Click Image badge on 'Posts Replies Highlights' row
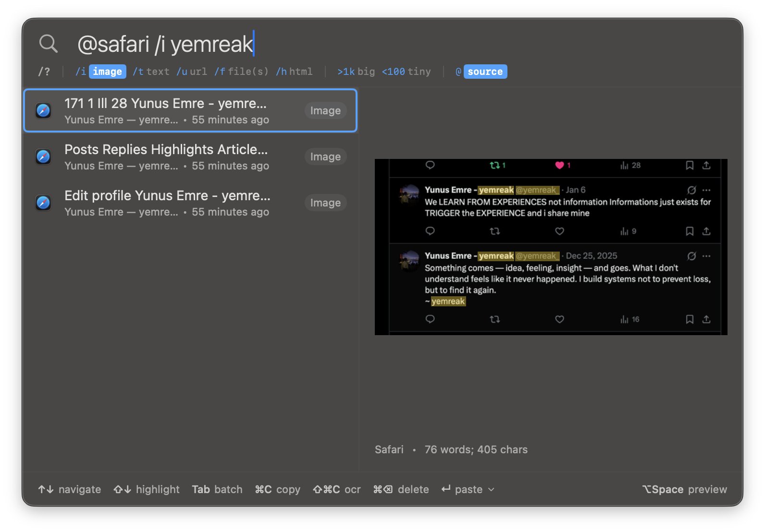 (325, 157)
